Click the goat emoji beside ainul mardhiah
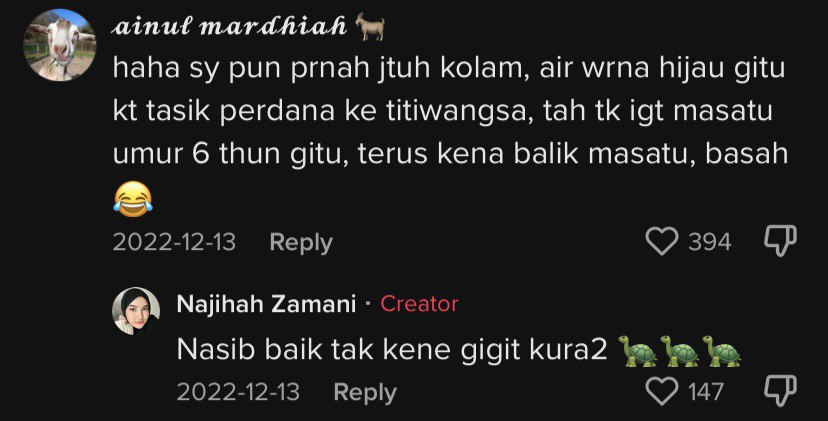Screen dimensions: 828x421 pos(370,26)
